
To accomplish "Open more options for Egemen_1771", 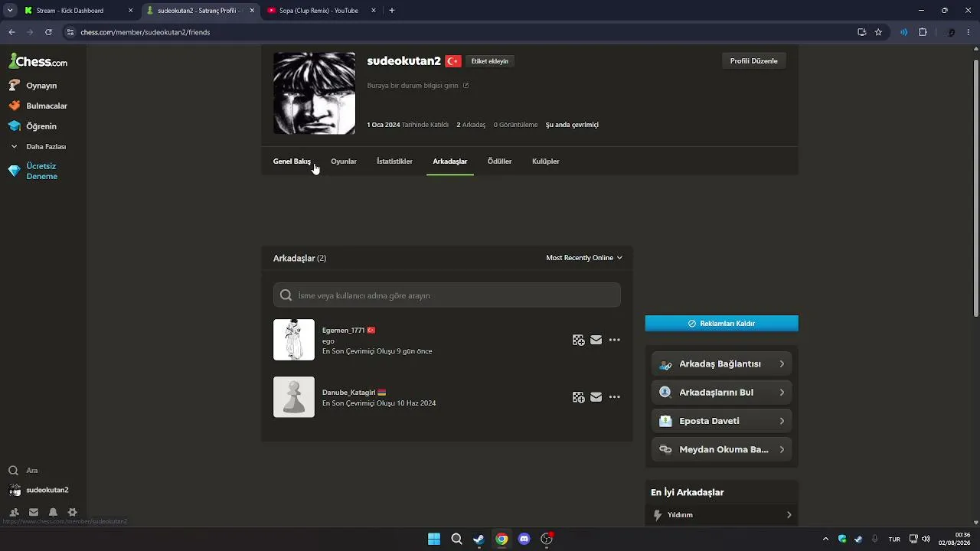I will tap(614, 341).
